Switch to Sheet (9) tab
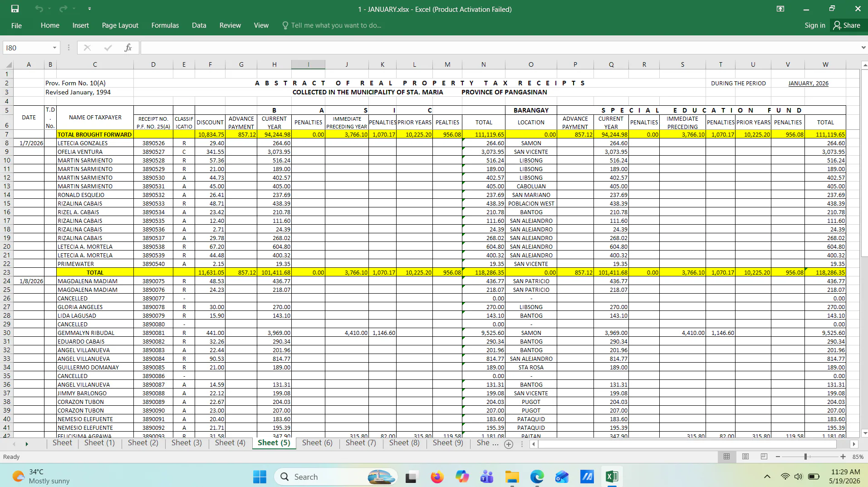 point(448,443)
